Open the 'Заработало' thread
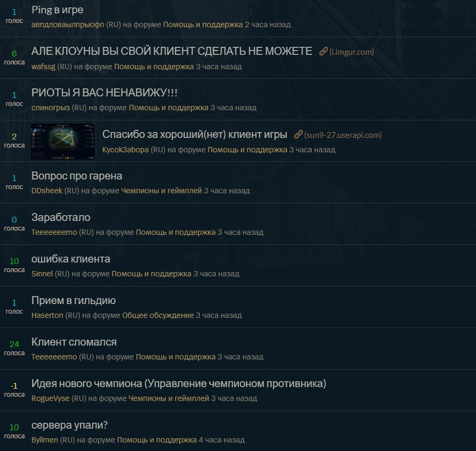The height and width of the screenshot is (451, 476). point(61,217)
